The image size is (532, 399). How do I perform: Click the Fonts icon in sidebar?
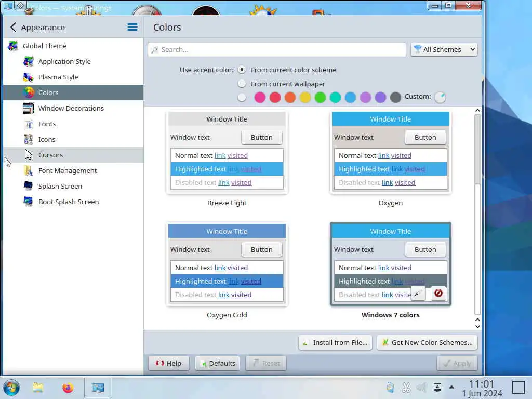tap(29, 124)
